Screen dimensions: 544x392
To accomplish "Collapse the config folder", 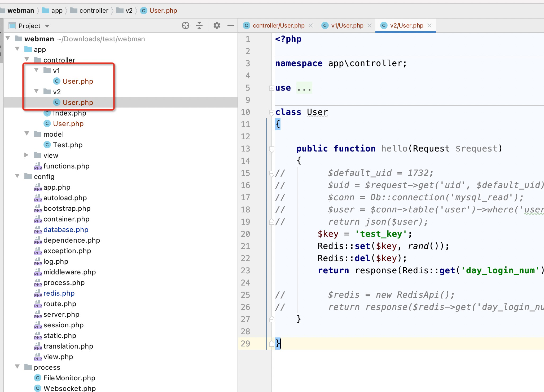I will (x=17, y=176).
